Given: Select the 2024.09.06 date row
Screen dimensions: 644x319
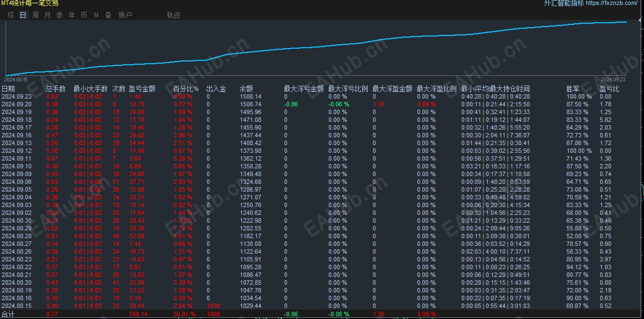Looking at the screenshot, I should click(17, 182).
